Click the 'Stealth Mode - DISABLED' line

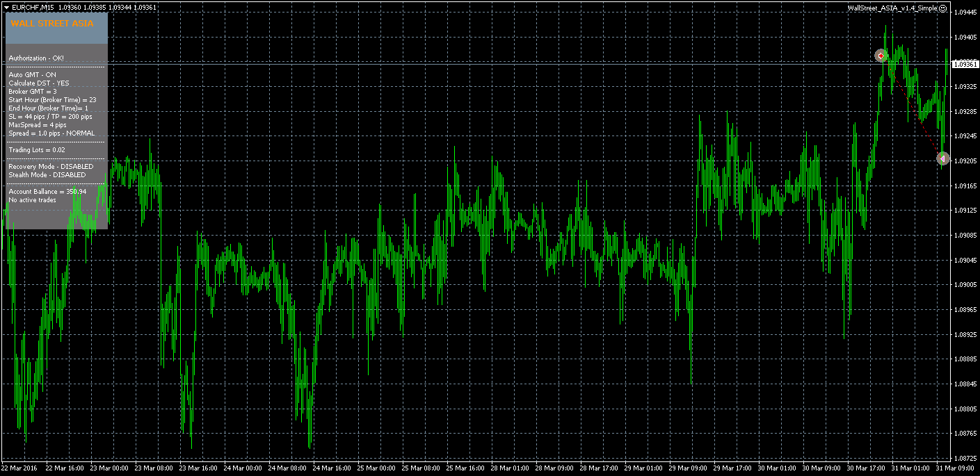tap(47, 175)
